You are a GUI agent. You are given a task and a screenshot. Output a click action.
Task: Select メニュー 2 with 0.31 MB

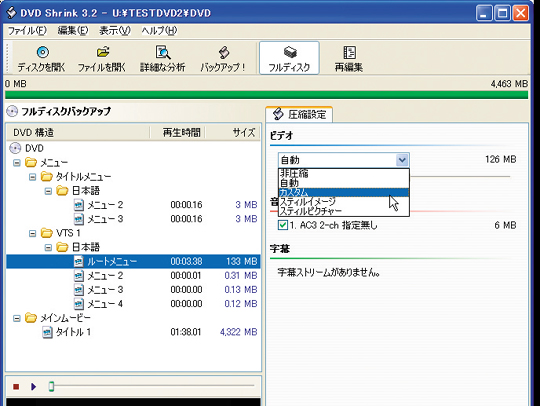133,275
